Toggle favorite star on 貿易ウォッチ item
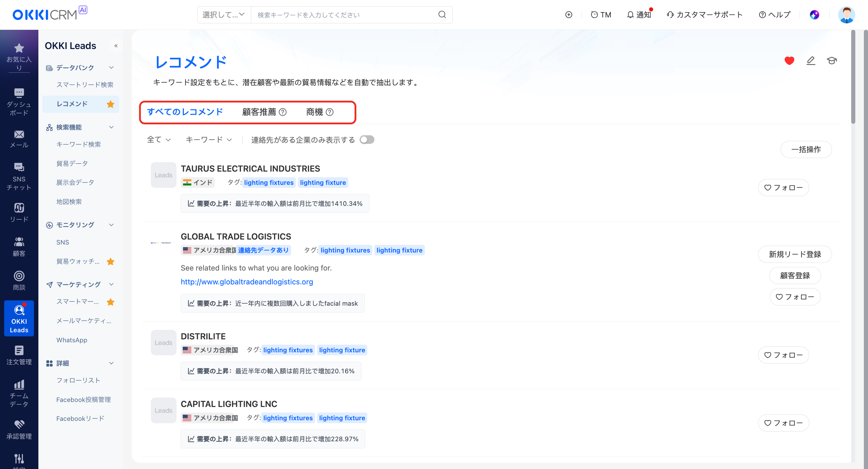The height and width of the screenshot is (469, 868). (x=110, y=261)
